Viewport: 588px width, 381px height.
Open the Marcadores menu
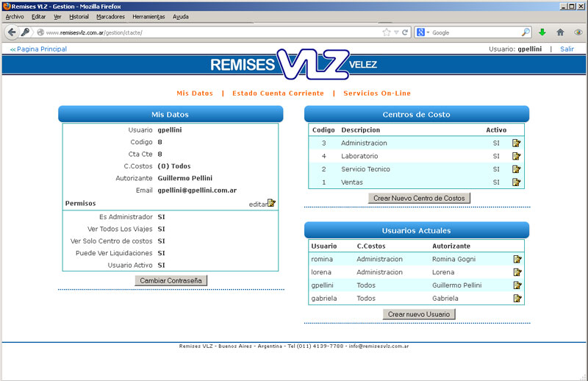point(110,16)
